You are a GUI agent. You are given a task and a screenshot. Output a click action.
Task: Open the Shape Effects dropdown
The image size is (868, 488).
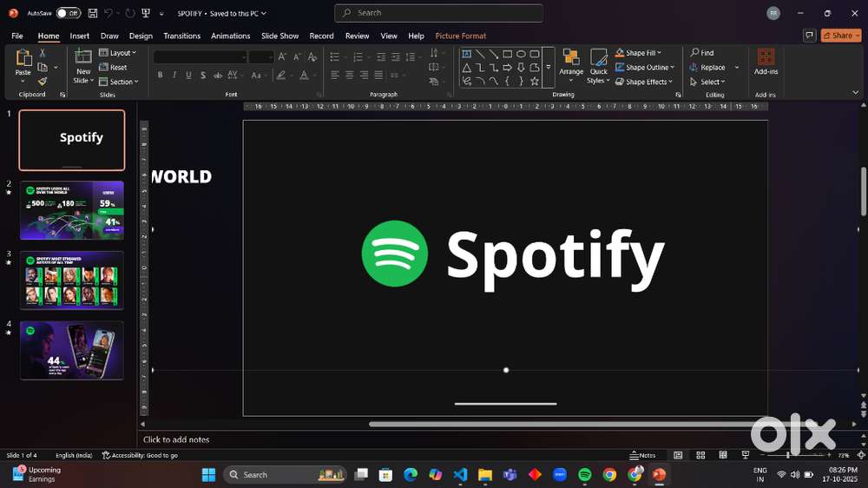pyautogui.click(x=644, y=82)
